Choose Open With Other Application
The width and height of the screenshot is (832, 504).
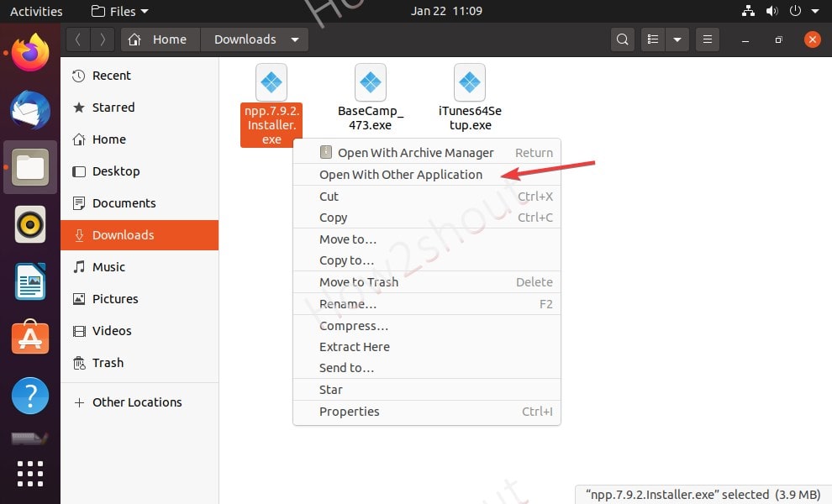(x=401, y=174)
